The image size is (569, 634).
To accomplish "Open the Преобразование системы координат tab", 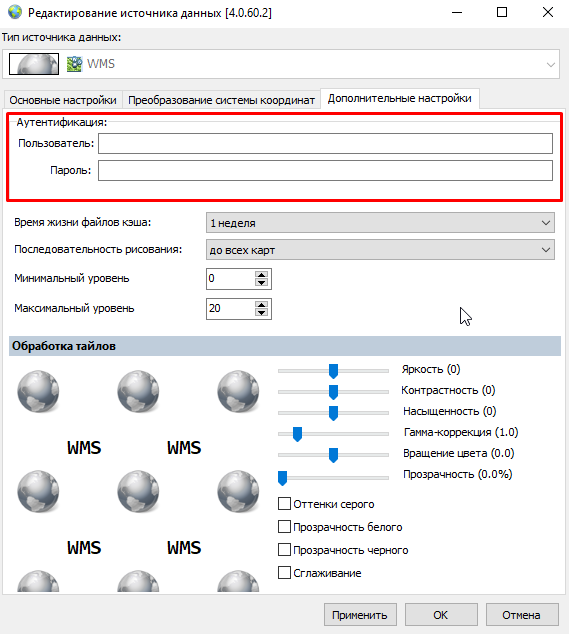I will pos(221,100).
